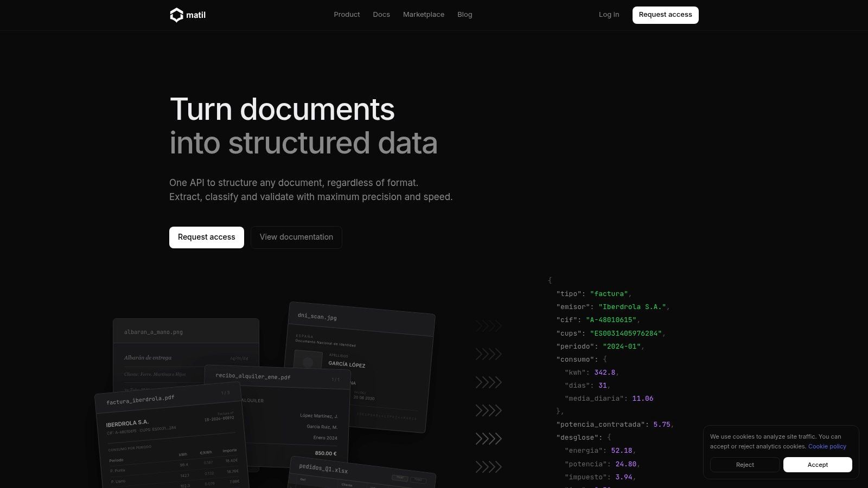Viewport: 868px width, 488px height.
Task: Click the "impuesto": 3.94 line
Action: point(600,477)
